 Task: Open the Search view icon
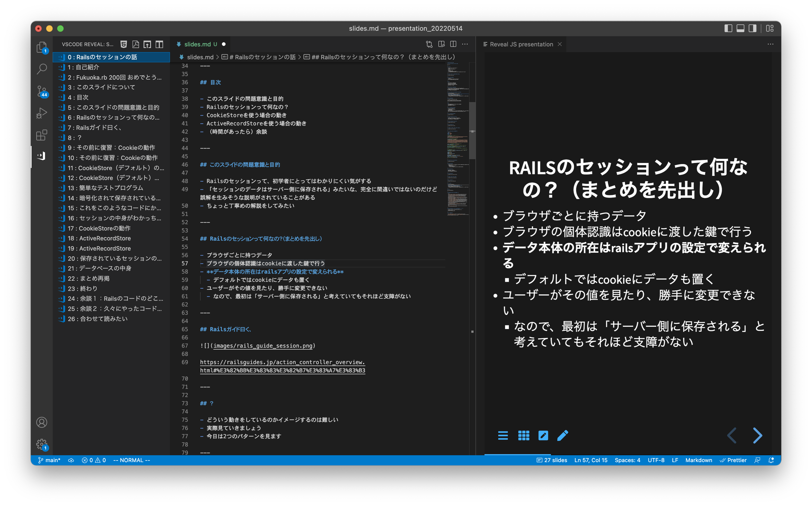pyautogui.click(x=41, y=69)
